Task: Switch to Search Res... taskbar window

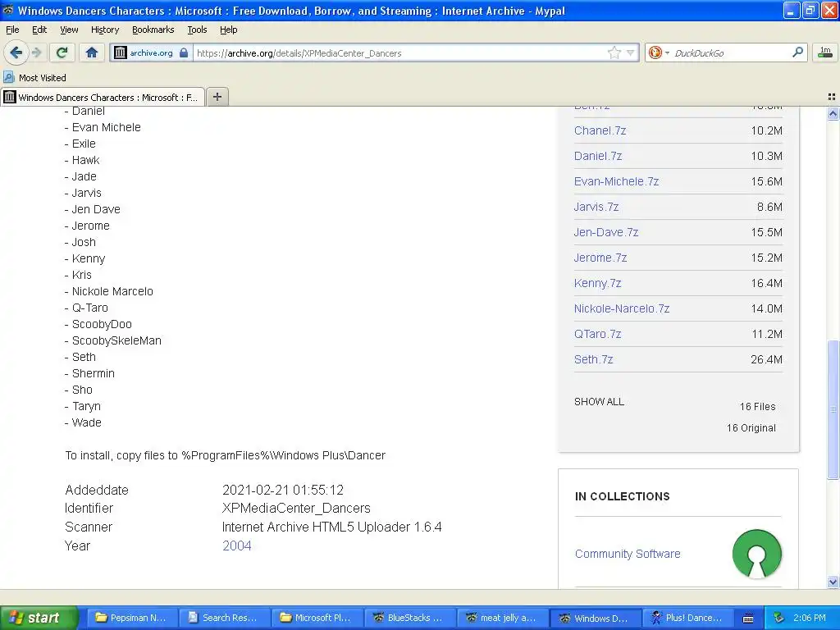Action: (x=223, y=618)
